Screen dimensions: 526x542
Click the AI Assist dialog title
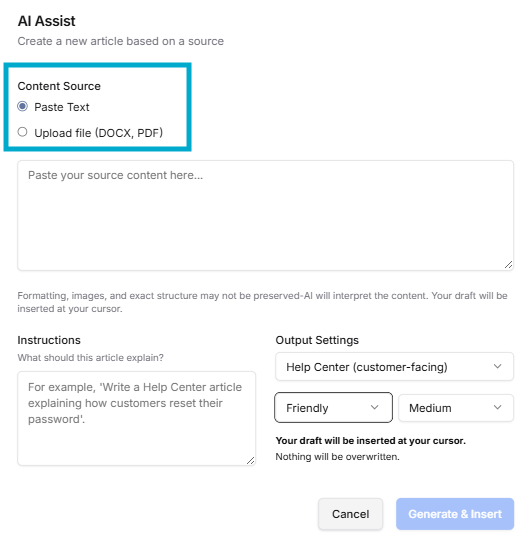(x=46, y=21)
